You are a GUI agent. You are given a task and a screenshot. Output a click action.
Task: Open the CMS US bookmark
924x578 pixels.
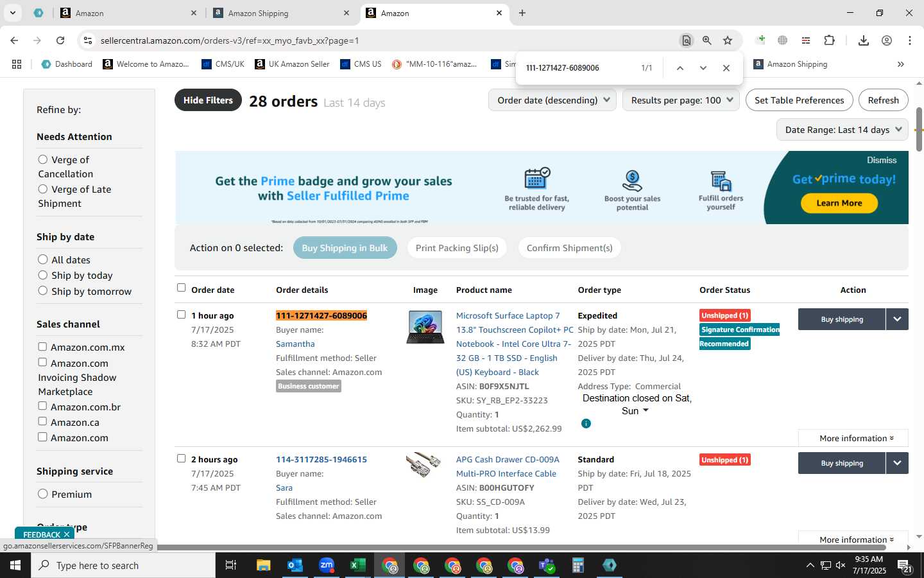(x=361, y=64)
